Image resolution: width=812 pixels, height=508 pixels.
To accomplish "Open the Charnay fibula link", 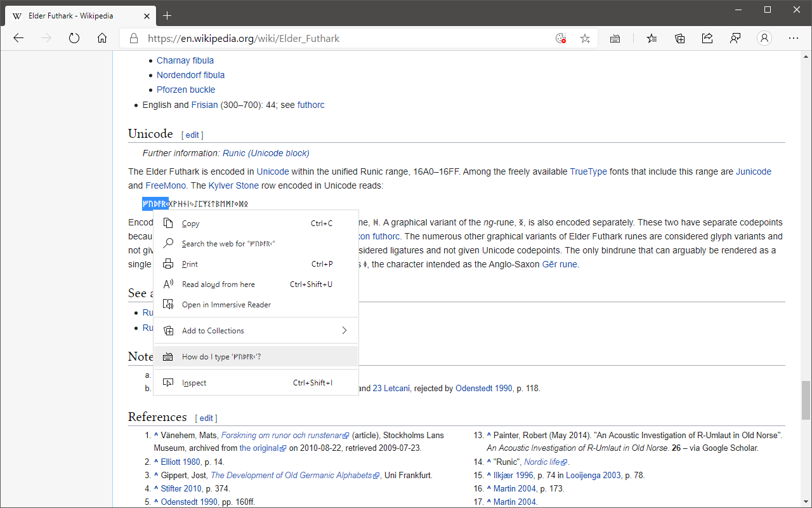I will (185, 60).
